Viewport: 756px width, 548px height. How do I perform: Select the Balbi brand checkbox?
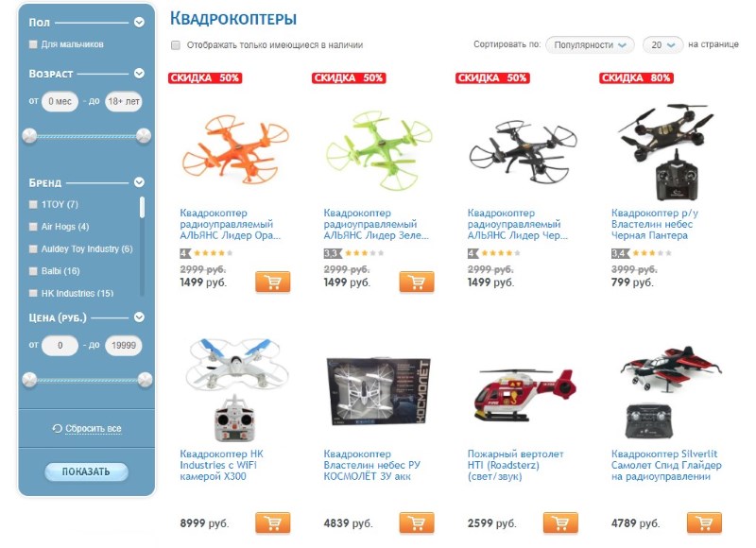33,271
